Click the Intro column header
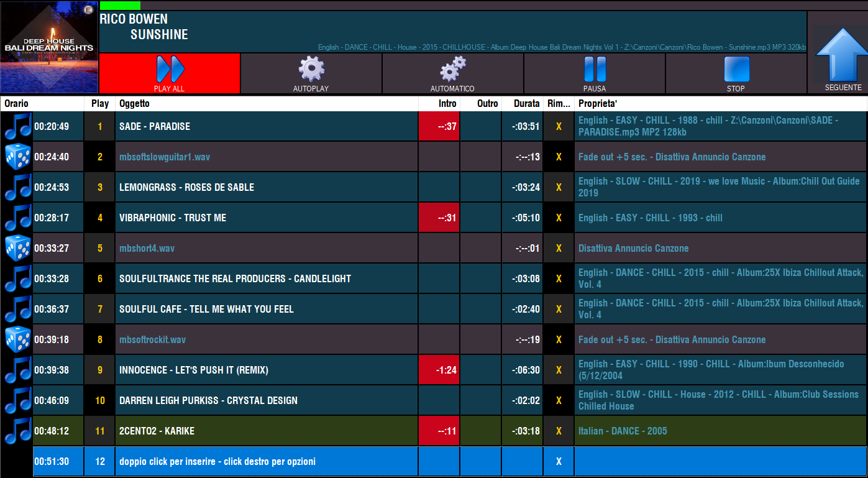The image size is (868, 478). [439, 104]
